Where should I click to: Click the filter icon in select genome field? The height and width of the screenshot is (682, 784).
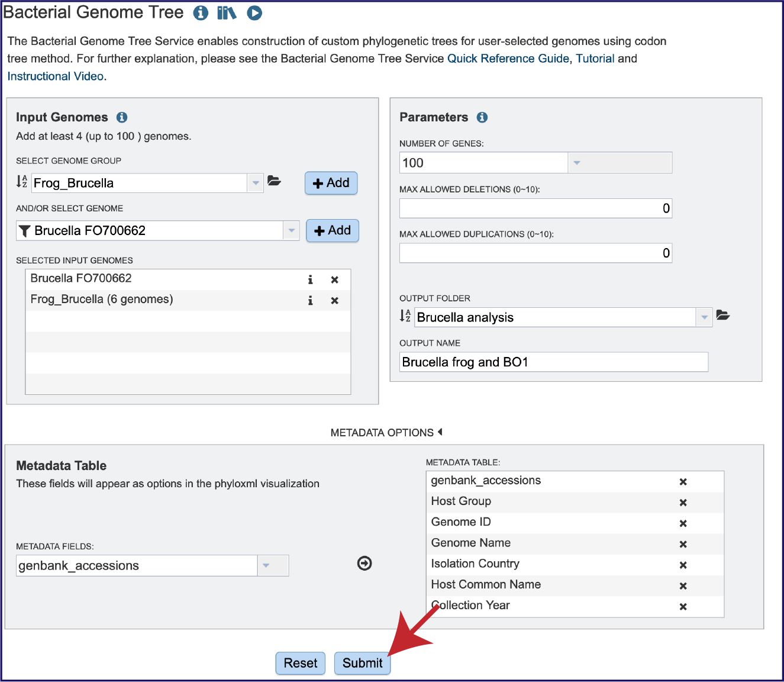pyautogui.click(x=24, y=231)
